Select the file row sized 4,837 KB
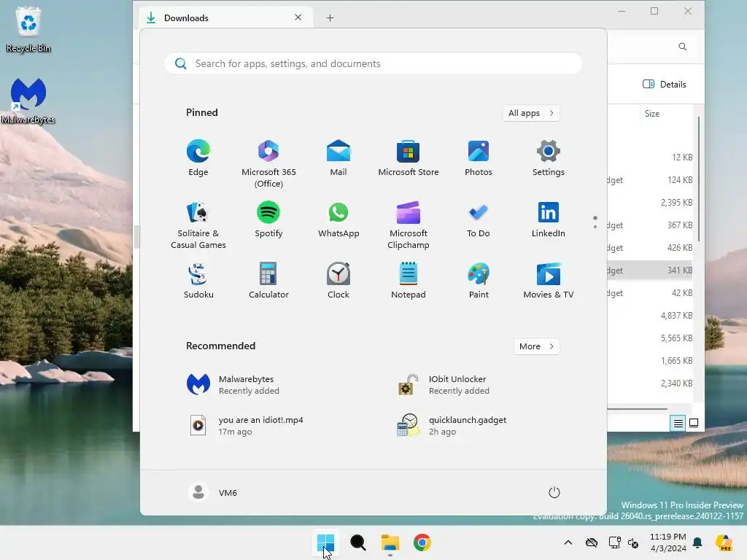The width and height of the screenshot is (747, 560). point(650,315)
